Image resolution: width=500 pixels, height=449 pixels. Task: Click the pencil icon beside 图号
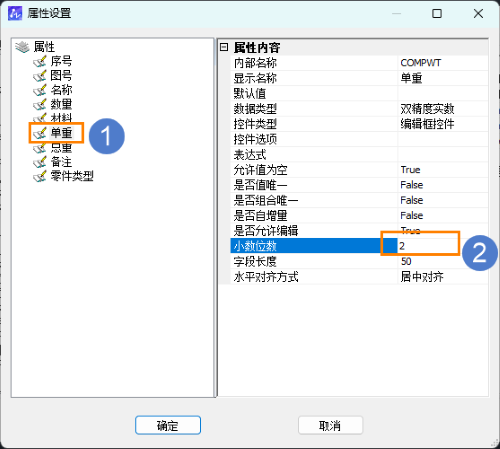pyautogui.click(x=40, y=76)
